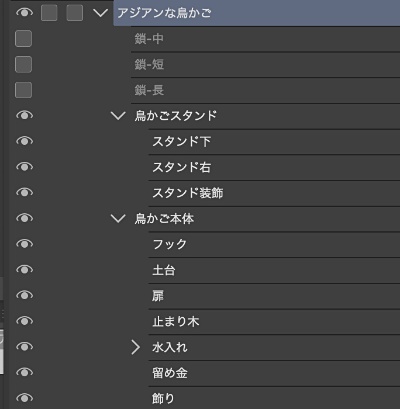
Task: Hide the 鳥かごスタンド group
Action: pos(24,115)
